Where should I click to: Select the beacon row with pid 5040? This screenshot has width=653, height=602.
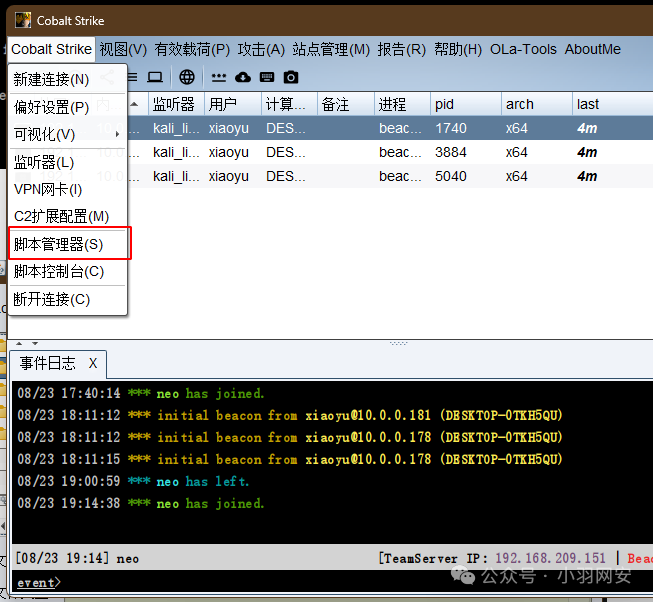click(390, 176)
